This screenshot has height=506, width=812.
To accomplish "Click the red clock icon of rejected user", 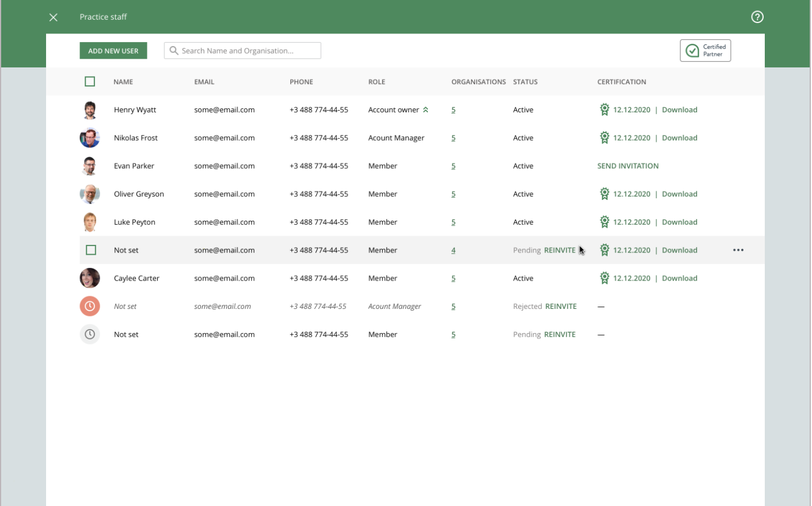I will pos(90,306).
